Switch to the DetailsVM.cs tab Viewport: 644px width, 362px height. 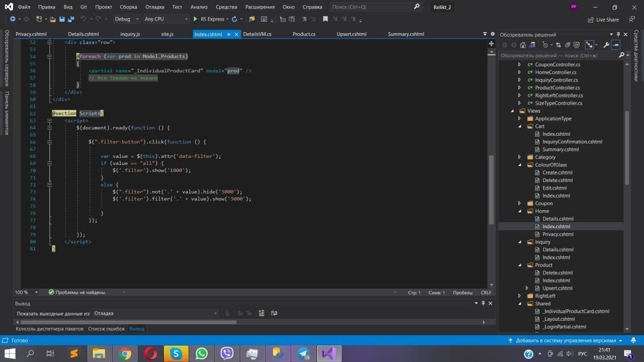(257, 34)
